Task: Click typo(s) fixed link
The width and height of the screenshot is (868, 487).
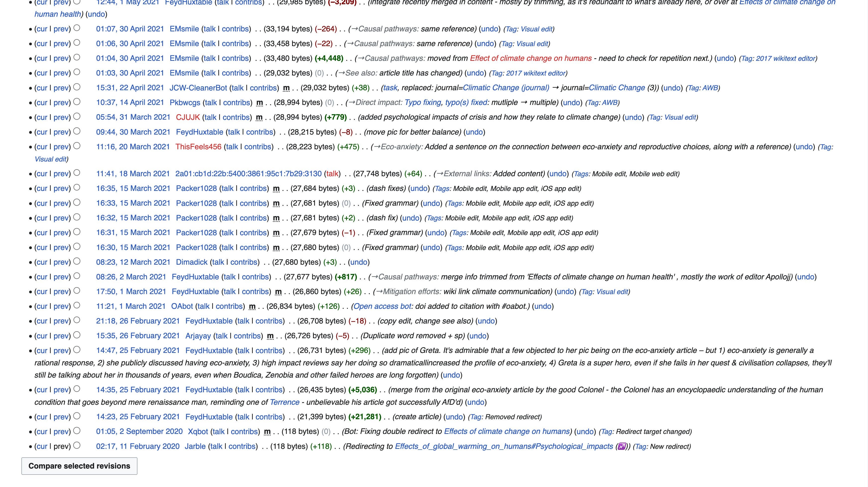Action: (x=466, y=102)
